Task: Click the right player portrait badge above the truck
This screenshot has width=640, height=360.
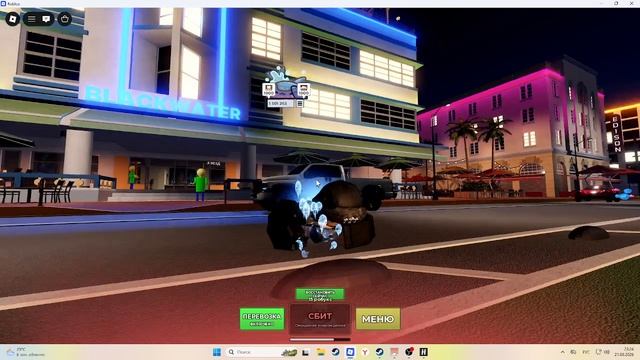Action: [x=304, y=90]
